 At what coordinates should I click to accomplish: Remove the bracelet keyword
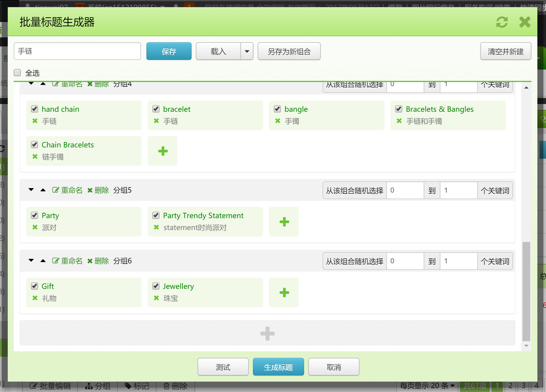point(156,121)
